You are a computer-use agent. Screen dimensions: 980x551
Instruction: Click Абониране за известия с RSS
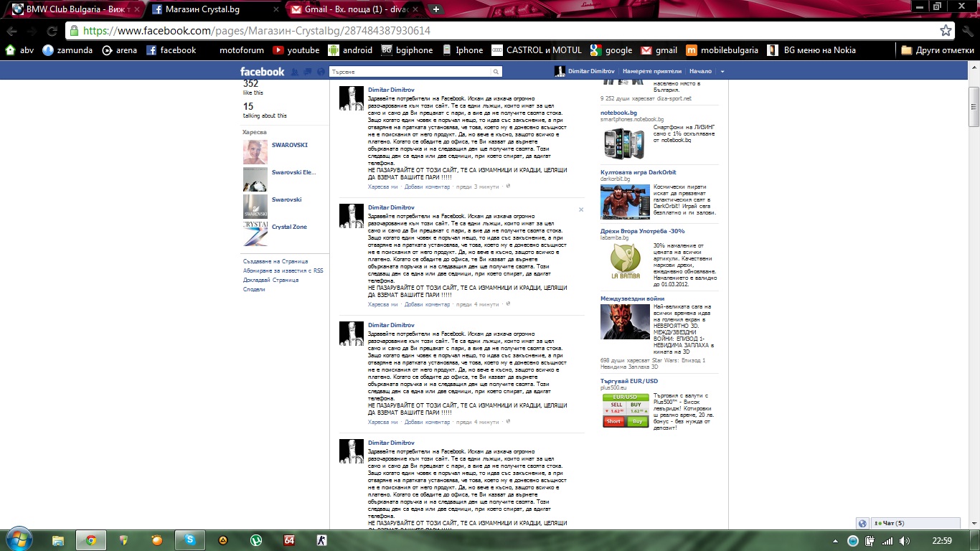(283, 270)
